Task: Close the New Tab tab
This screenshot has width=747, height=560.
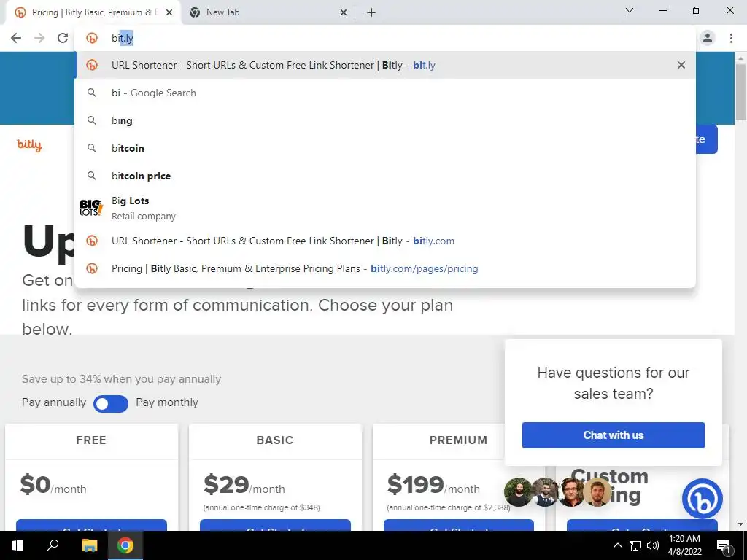Action: pyautogui.click(x=344, y=13)
